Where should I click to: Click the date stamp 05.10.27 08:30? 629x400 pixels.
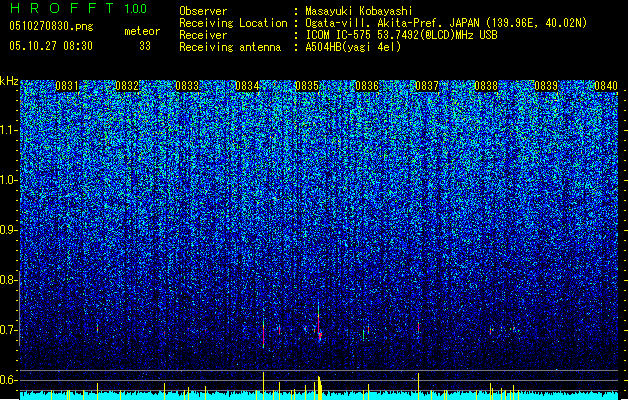51,46
